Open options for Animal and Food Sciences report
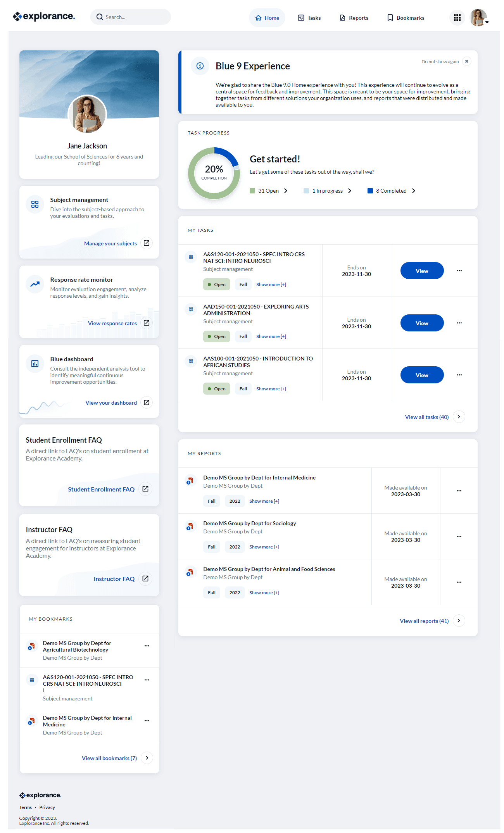504x833 pixels. [459, 582]
